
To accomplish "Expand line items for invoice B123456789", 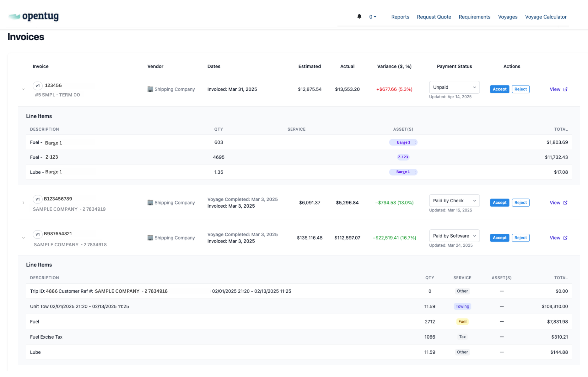I will click(x=23, y=203).
